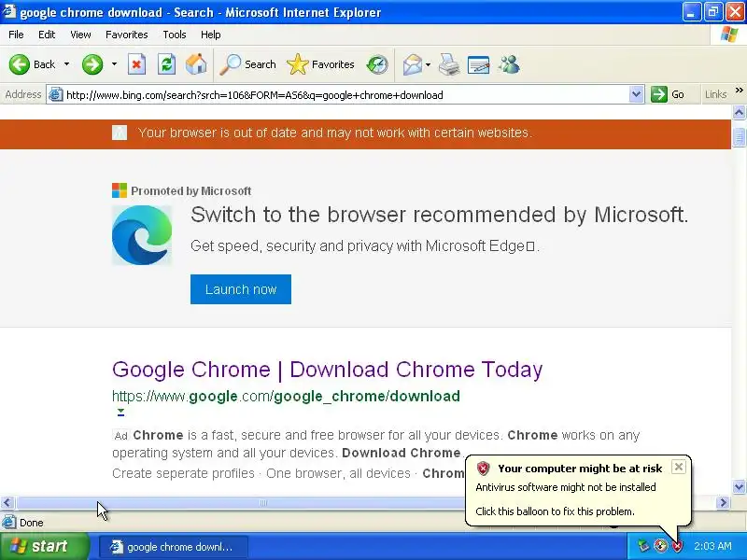Open the Tools menu

[x=175, y=35]
